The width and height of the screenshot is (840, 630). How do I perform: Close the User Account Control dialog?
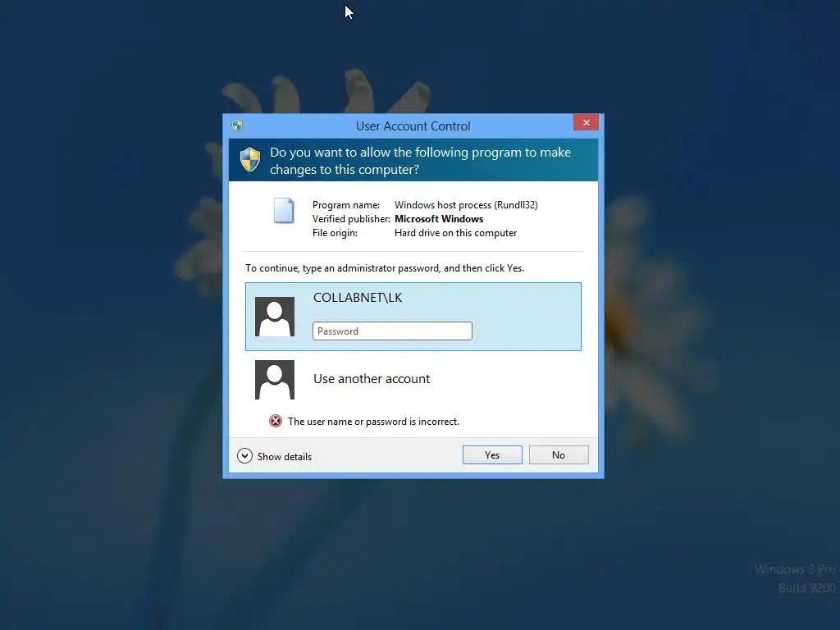[586, 123]
